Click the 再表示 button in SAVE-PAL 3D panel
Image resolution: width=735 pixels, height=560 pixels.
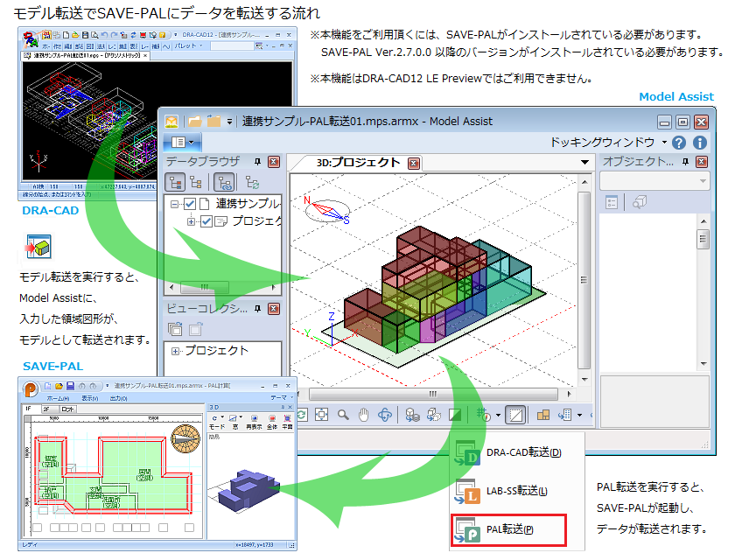[x=254, y=421]
